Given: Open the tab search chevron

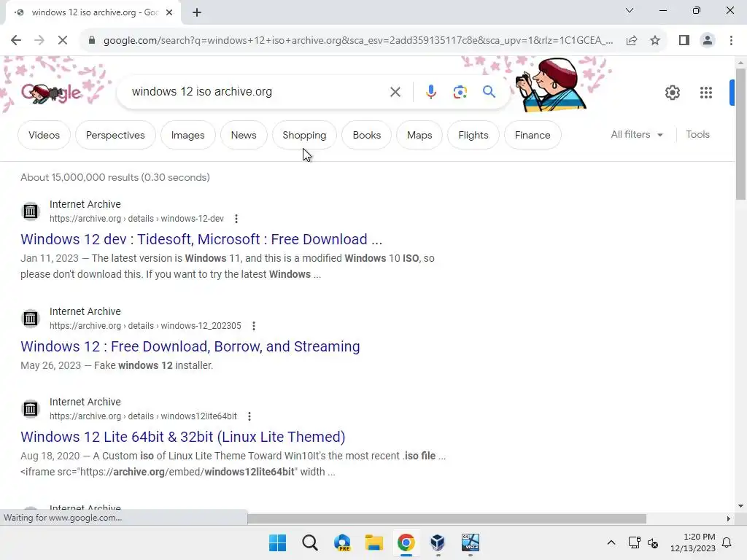Looking at the screenshot, I should [x=630, y=10].
